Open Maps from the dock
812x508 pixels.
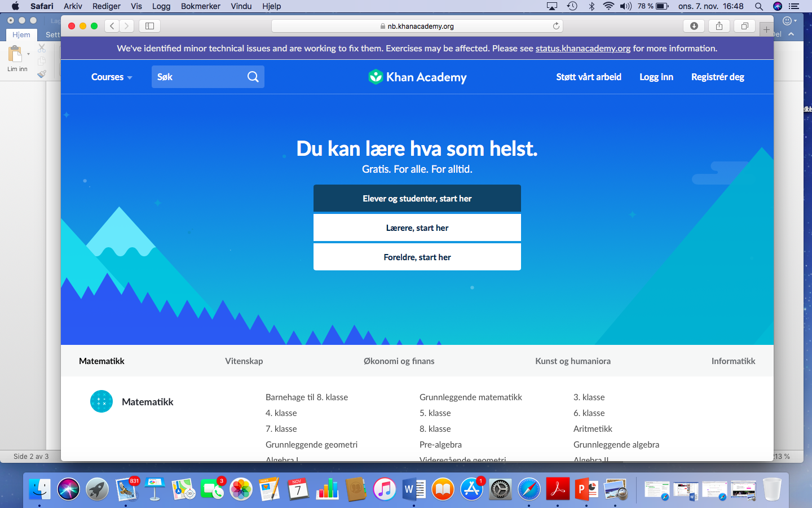(183, 489)
